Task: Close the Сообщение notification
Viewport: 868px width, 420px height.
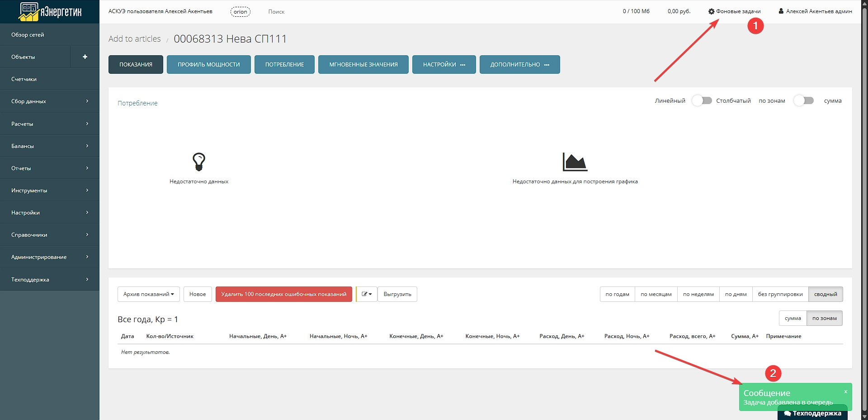Action: [x=845, y=392]
